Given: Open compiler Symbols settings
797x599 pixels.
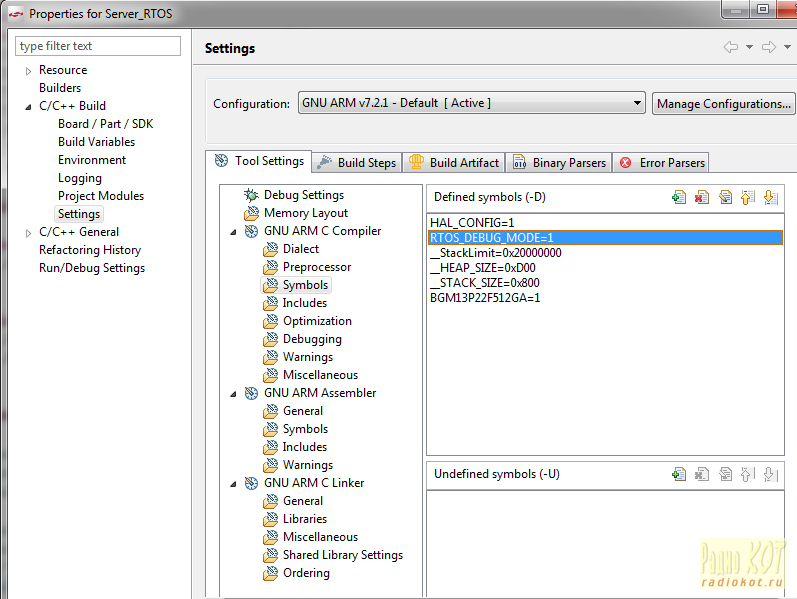Looking at the screenshot, I should click(305, 285).
